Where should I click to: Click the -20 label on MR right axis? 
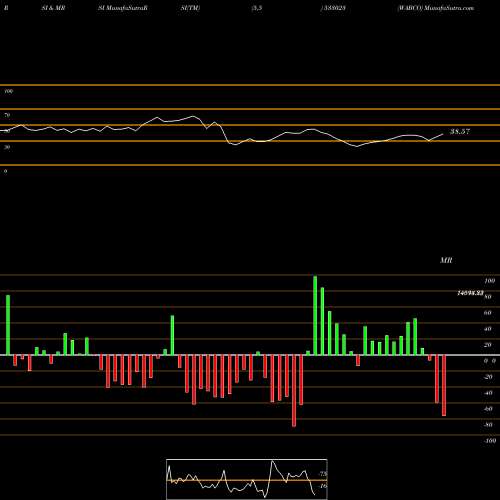(x=488, y=377)
